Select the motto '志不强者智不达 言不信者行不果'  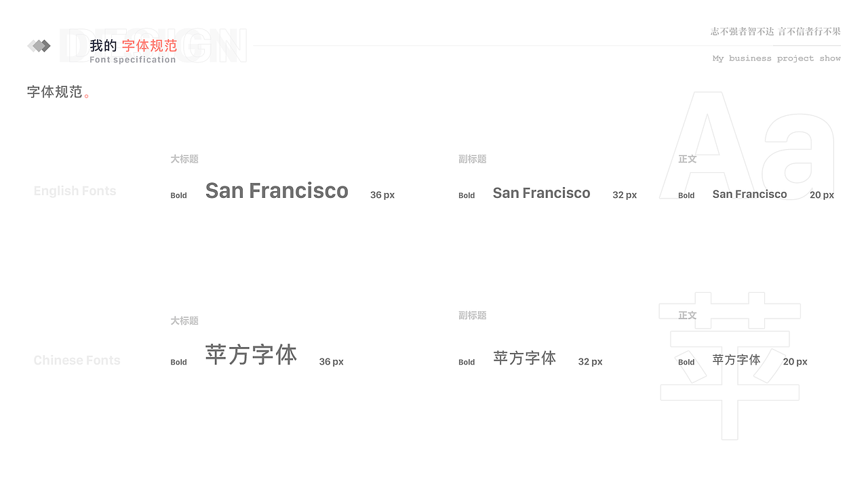coord(776,31)
